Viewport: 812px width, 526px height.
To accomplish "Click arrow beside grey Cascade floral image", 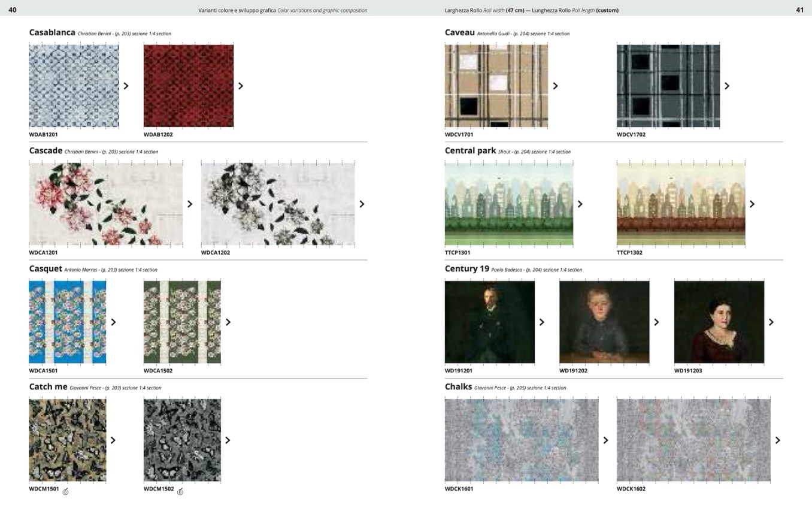I will pyautogui.click(x=362, y=204).
